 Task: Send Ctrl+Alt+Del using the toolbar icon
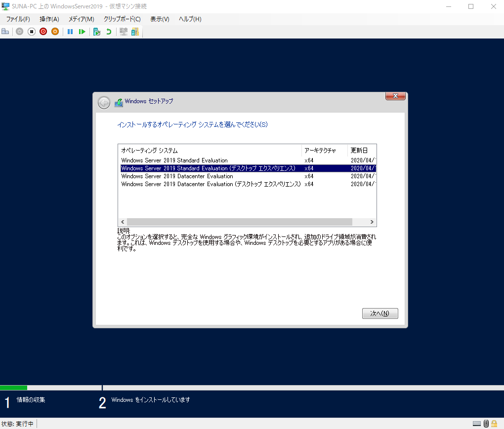(x=5, y=32)
